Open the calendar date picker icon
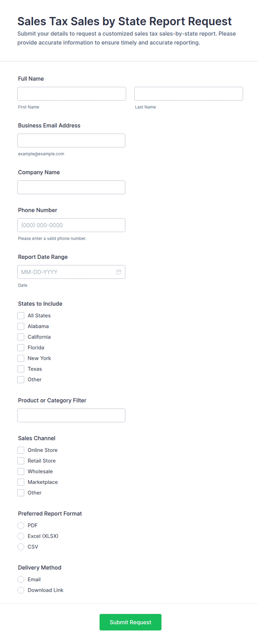The image size is (258, 644). point(119,272)
